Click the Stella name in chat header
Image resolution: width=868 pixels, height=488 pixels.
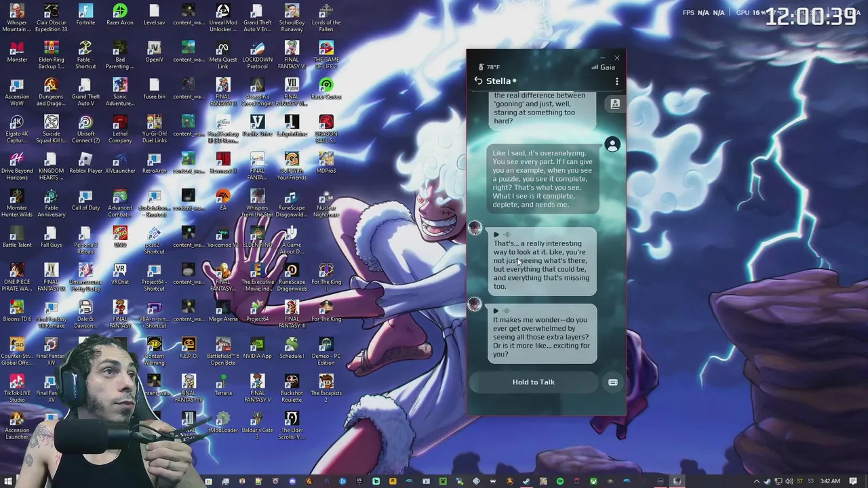pyautogui.click(x=498, y=81)
